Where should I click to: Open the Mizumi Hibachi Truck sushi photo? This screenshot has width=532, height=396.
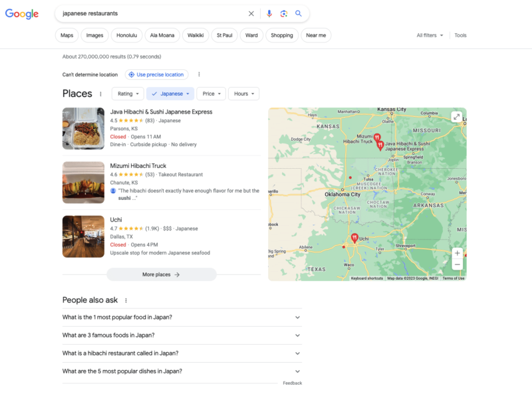pyautogui.click(x=84, y=183)
